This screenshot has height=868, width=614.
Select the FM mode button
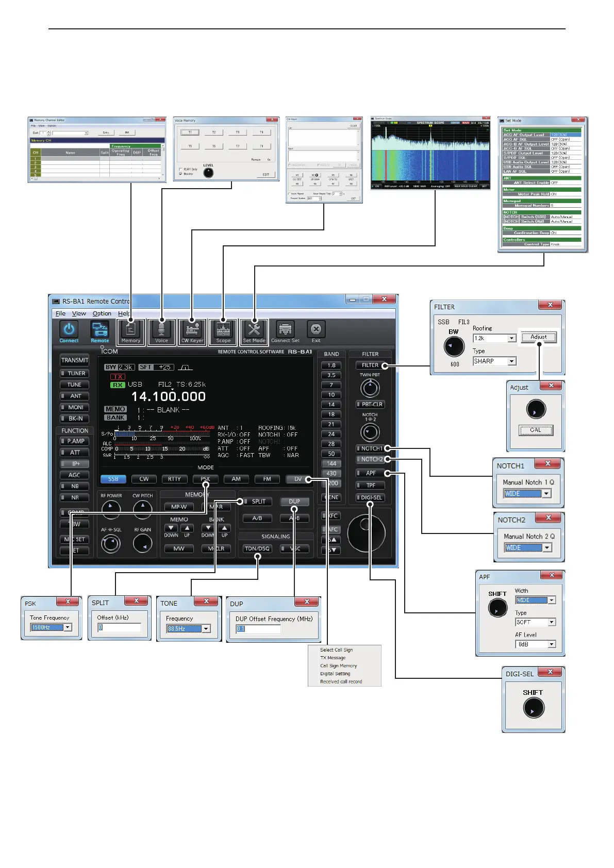point(267,479)
